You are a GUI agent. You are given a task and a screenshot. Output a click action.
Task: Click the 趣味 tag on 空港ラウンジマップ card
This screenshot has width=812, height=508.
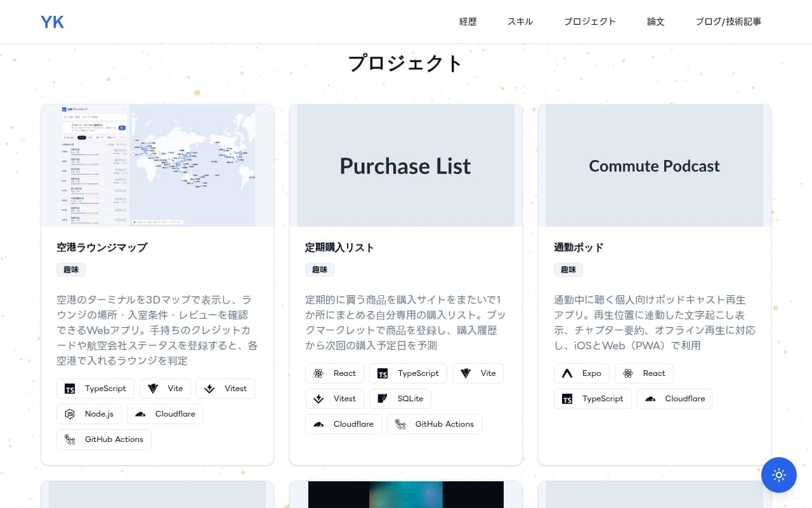click(x=71, y=270)
